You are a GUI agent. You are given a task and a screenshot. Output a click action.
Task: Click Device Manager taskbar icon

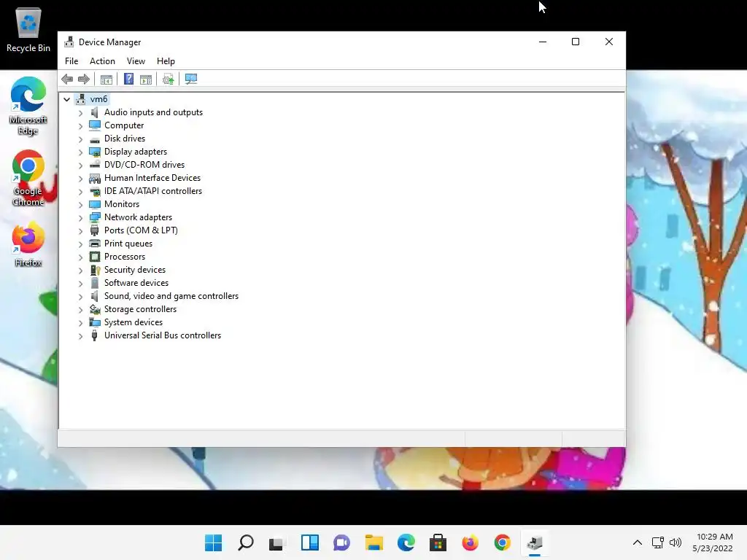(535, 542)
